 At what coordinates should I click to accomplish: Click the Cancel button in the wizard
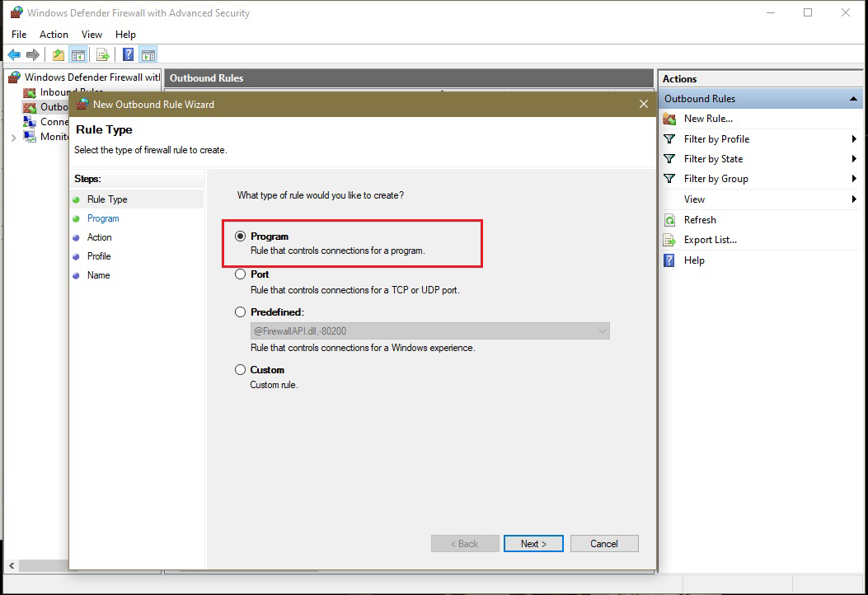click(x=604, y=544)
